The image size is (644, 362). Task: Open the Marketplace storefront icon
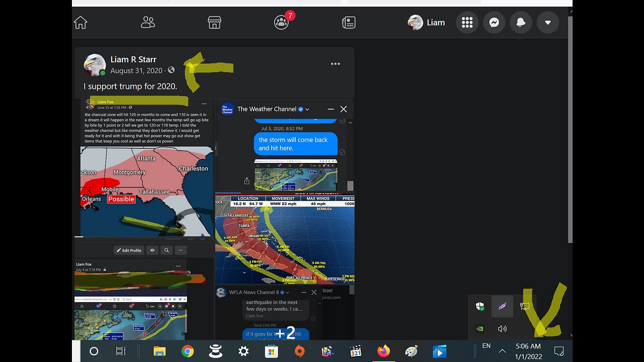coord(215,23)
